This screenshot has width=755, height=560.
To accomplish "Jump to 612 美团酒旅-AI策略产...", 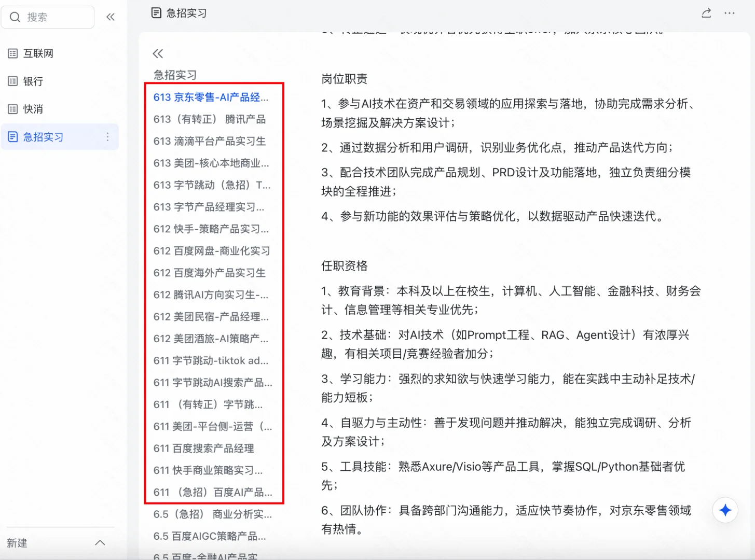I will pos(211,339).
